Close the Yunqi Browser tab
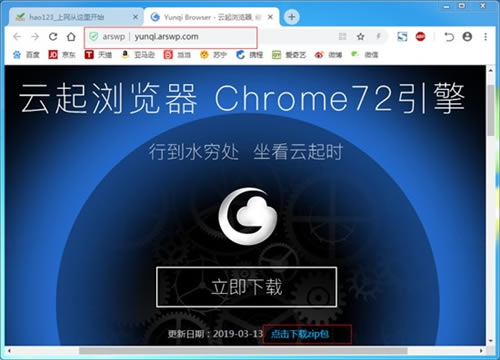This screenshot has height=360, width=500. click(x=270, y=17)
